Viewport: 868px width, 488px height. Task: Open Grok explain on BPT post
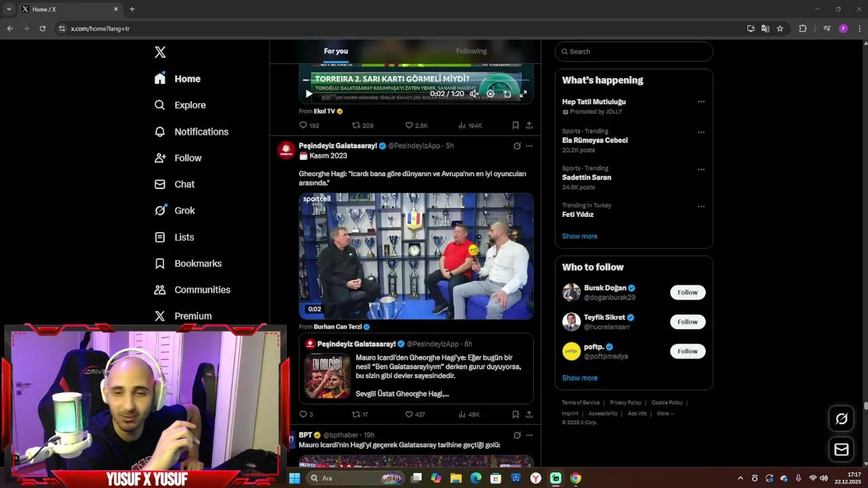(x=517, y=435)
